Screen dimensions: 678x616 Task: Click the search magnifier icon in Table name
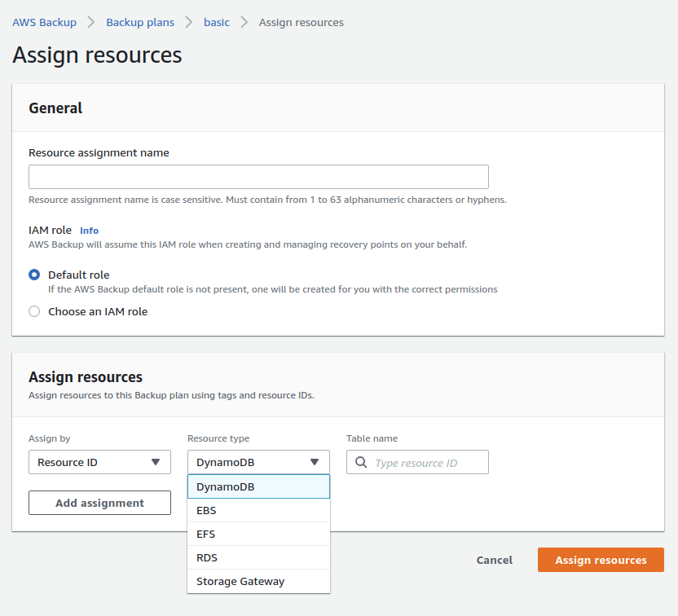click(362, 463)
